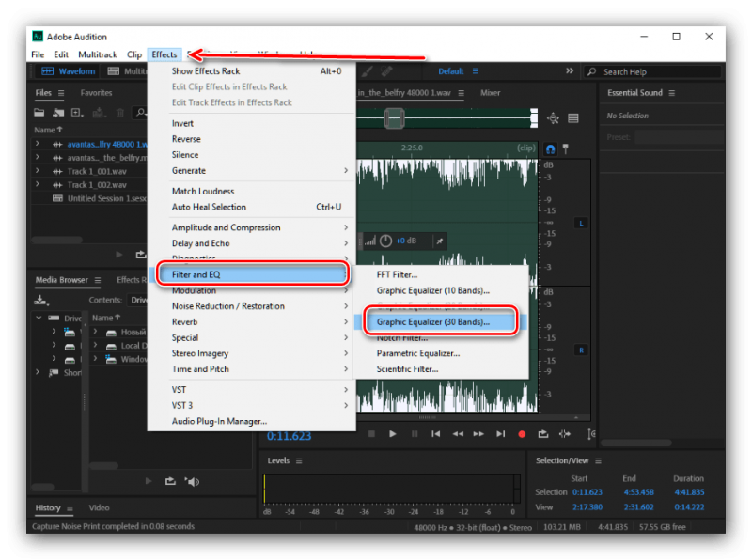Zoom the overview navigator to full view

pos(553,118)
